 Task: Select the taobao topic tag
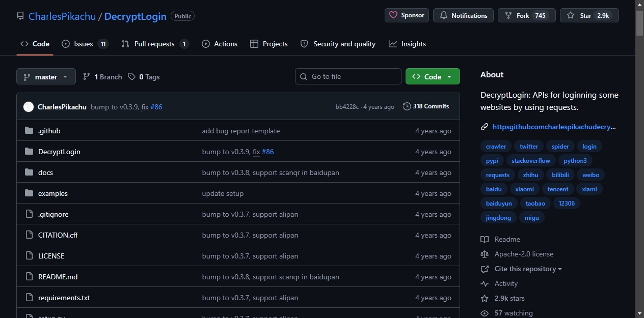(535, 204)
